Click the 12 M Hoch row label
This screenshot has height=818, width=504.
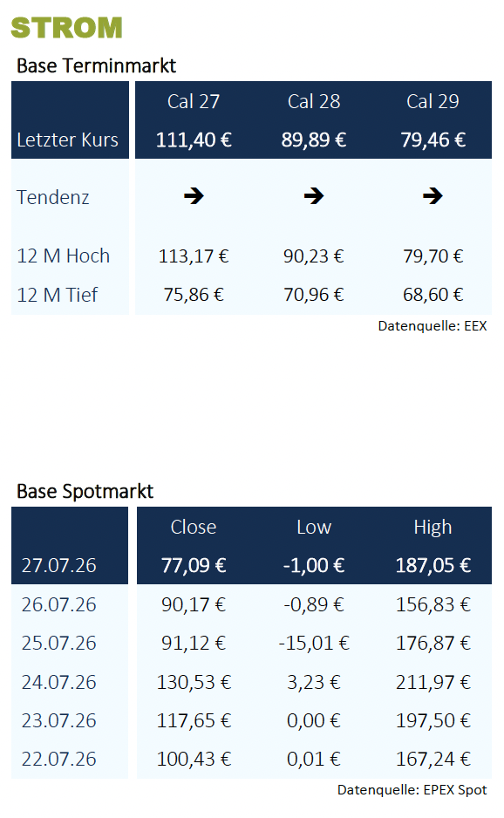coord(63,256)
